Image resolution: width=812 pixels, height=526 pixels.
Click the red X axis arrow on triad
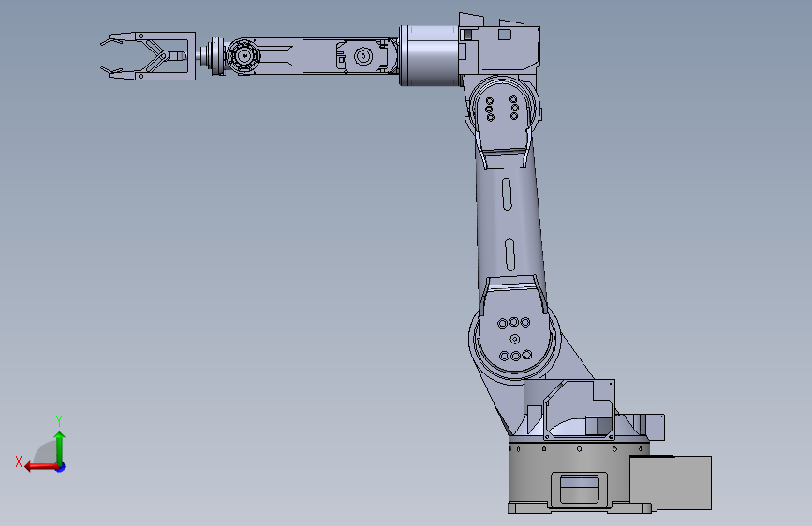(40, 467)
